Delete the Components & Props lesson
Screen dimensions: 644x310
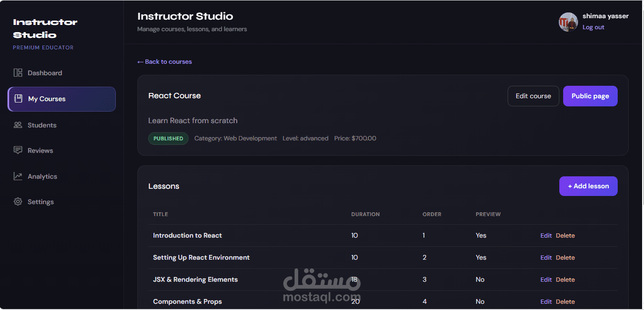click(565, 301)
